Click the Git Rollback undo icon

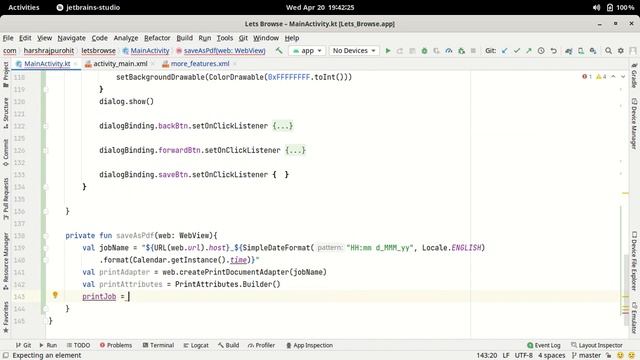[553, 51]
